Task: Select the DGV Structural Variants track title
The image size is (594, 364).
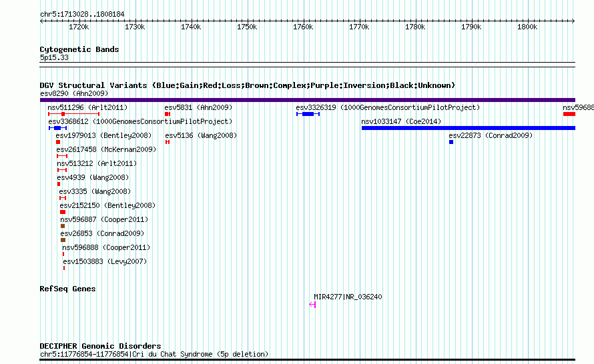Action: [248, 85]
